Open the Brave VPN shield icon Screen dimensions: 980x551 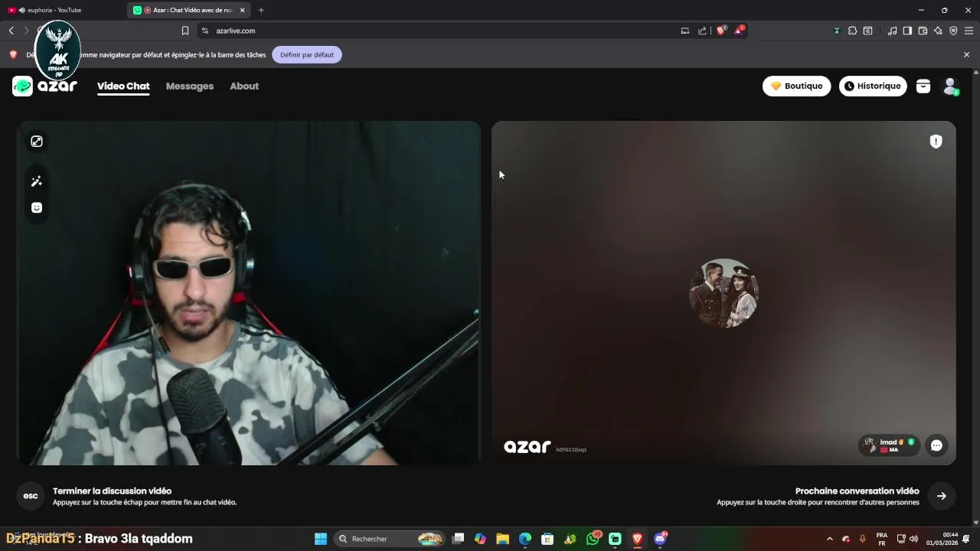(x=953, y=31)
